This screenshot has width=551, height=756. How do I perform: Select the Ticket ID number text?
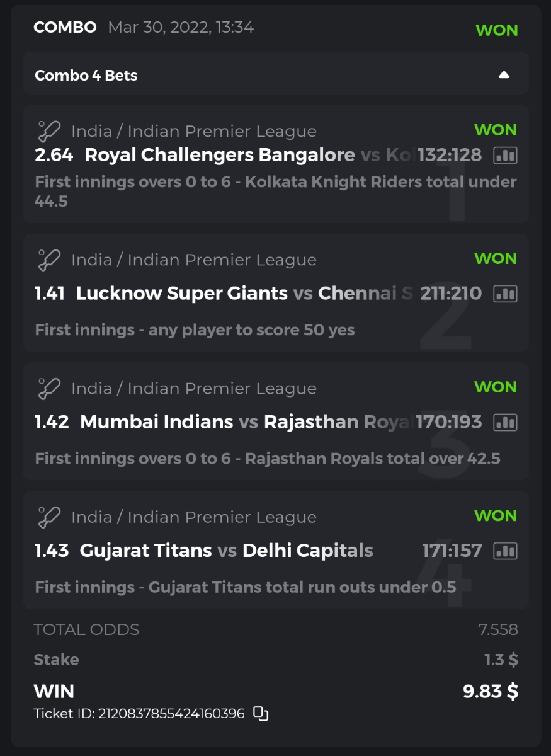(171, 714)
